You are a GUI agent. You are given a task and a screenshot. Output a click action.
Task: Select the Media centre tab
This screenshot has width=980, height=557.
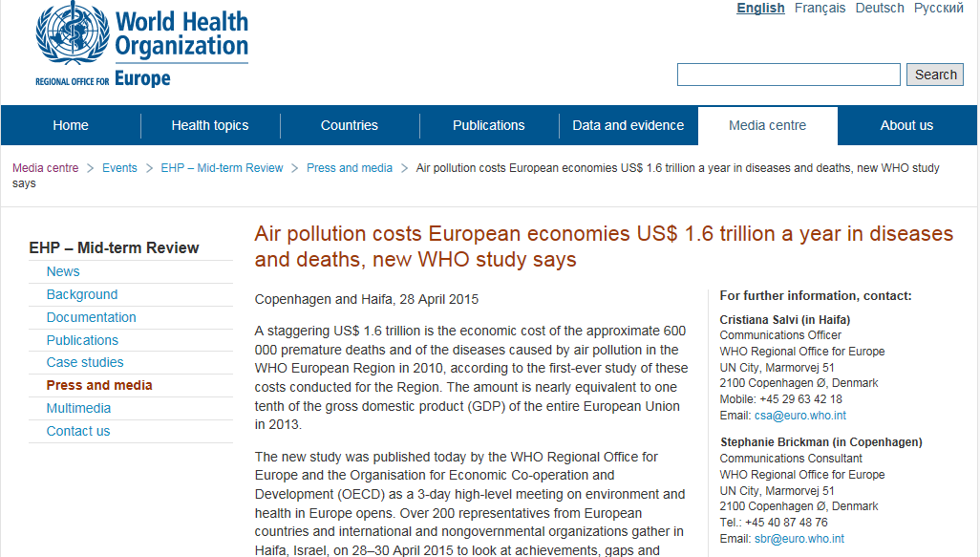click(768, 125)
